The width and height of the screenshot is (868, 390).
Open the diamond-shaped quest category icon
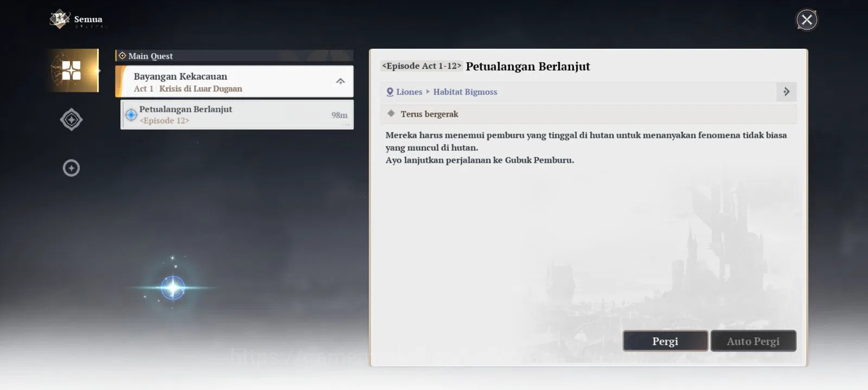pyautogui.click(x=71, y=119)
